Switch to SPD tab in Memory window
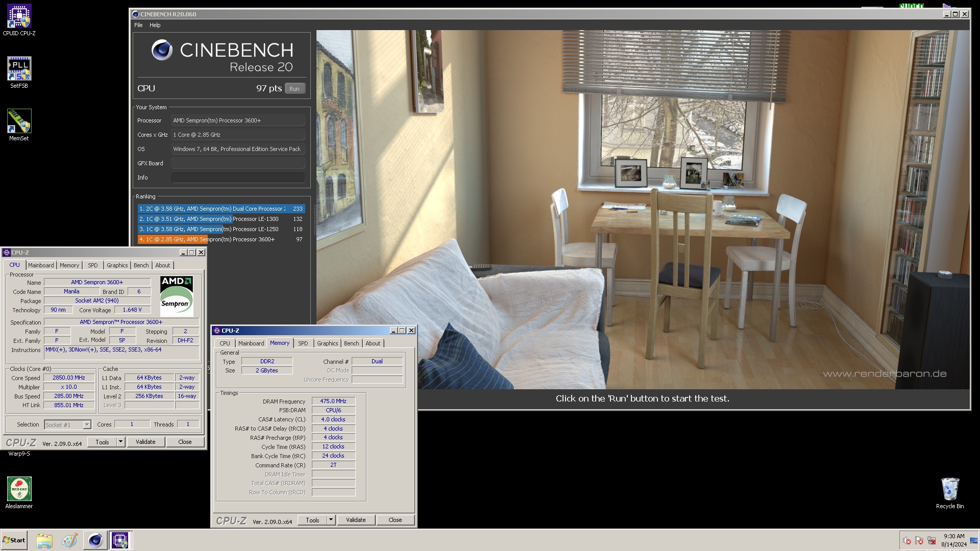 pyautogui.click(x=303, y=343)
